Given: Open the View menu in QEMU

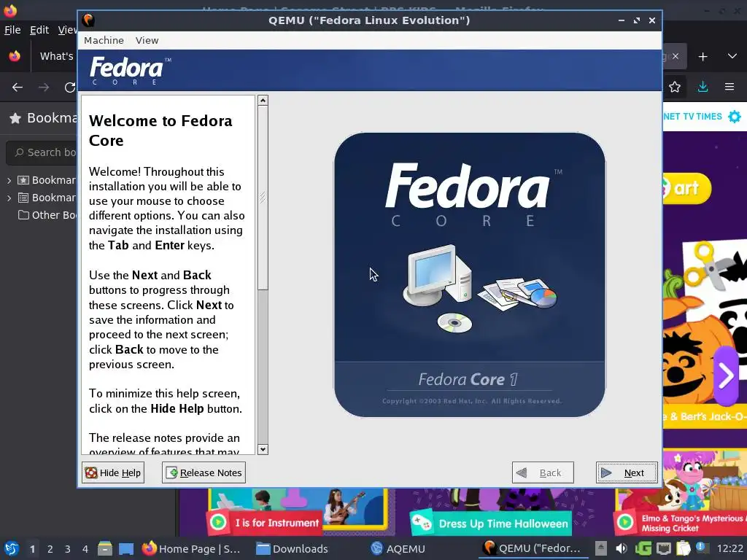Looking at the screenshot, I should pos(147,41).
